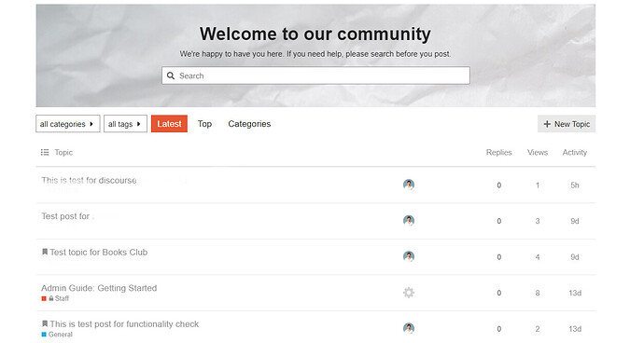The width and height of the screenshot is (644, 343).
Task: Click bookmark icon on Books Club topic
Action: tap(45, 252)
